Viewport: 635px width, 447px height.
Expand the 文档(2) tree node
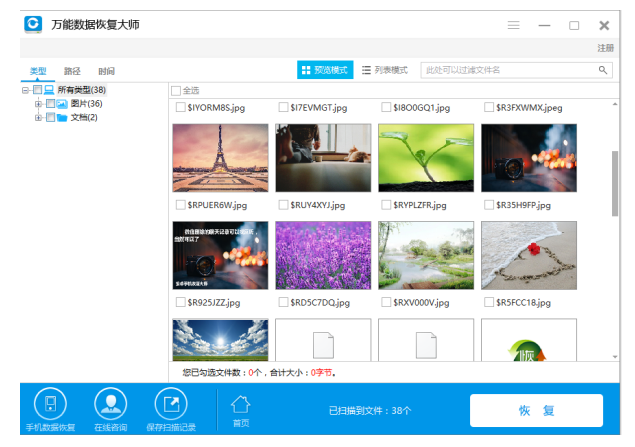click(38, 118)
